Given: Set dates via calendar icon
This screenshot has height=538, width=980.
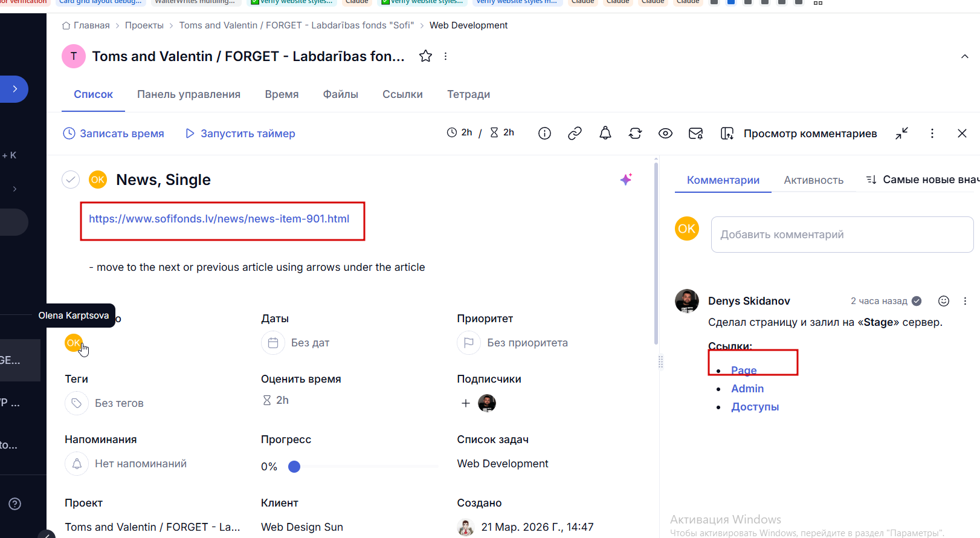Looking at the screenshot, I should [273, 343].
